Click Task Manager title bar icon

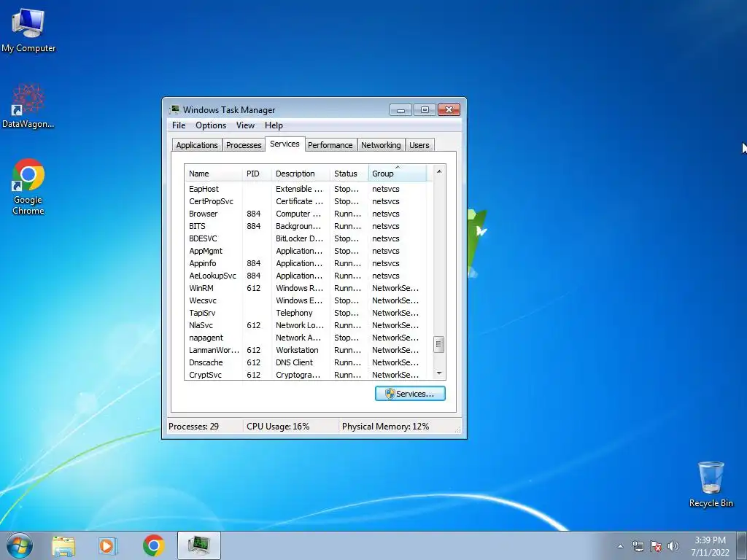click(174, 109)
